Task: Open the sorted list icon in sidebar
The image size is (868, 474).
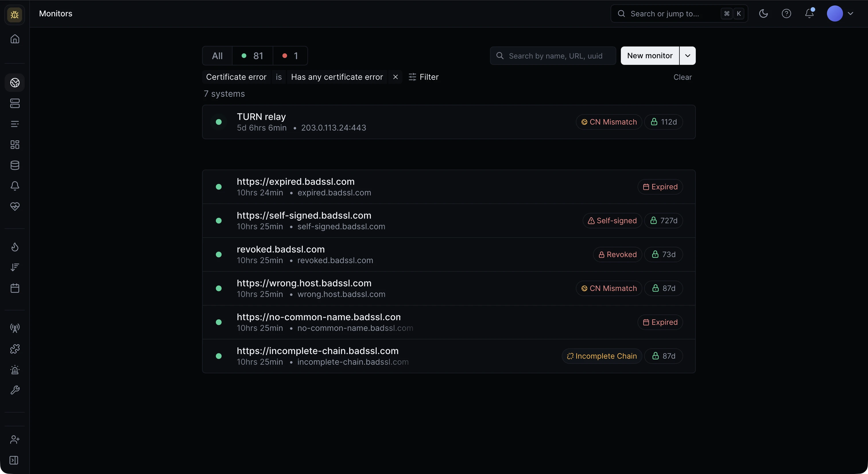Action: coord(15,267)
